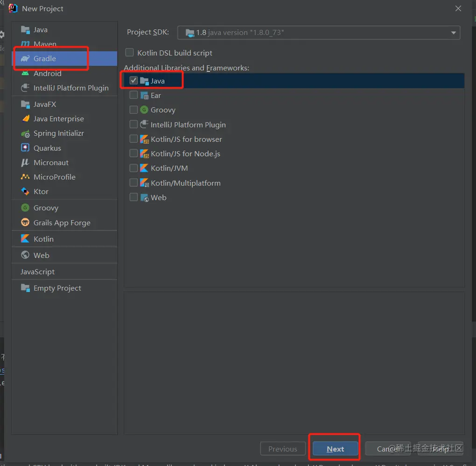
Task: Pick Java Enterprise project type
Action: point(64,118)
